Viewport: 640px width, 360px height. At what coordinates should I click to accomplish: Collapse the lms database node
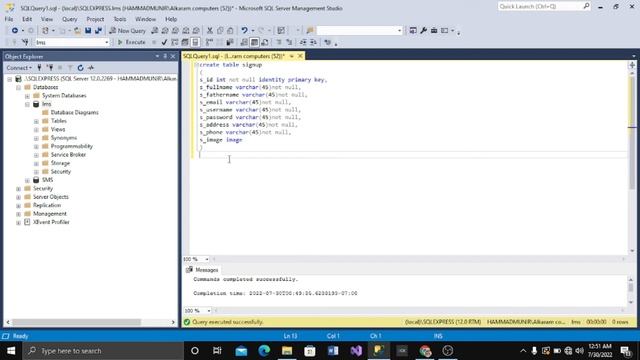tap(27, 104)
